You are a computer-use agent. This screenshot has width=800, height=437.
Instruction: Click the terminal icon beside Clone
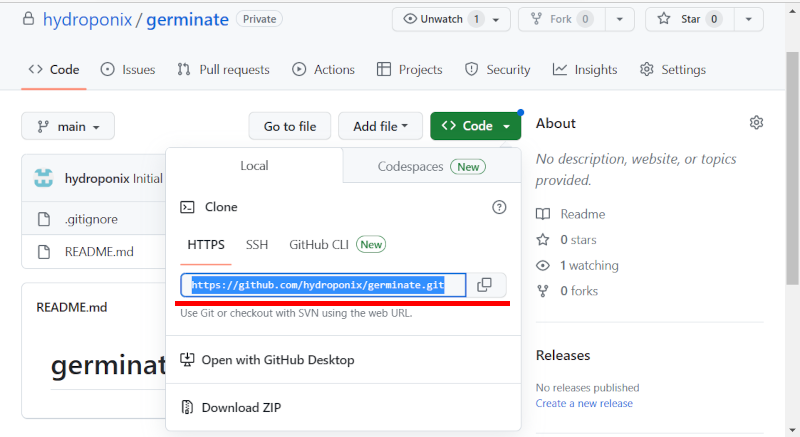187,207
